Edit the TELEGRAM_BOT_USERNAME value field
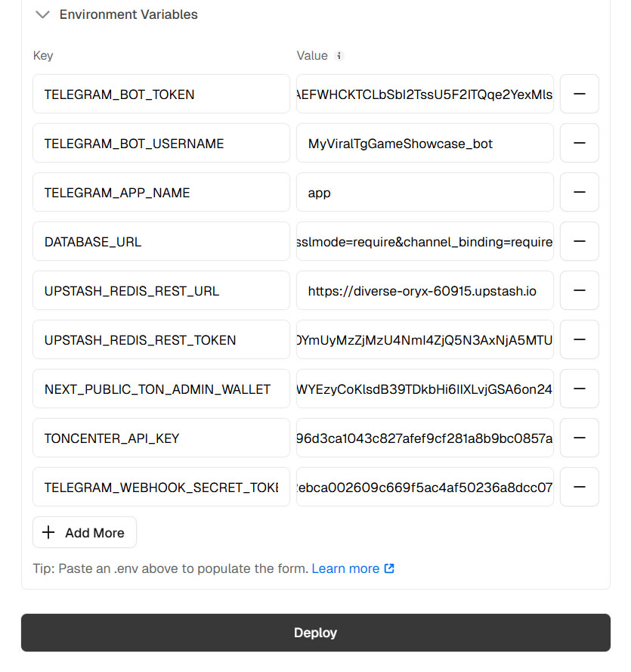The image size is (631, 672). 425,143
